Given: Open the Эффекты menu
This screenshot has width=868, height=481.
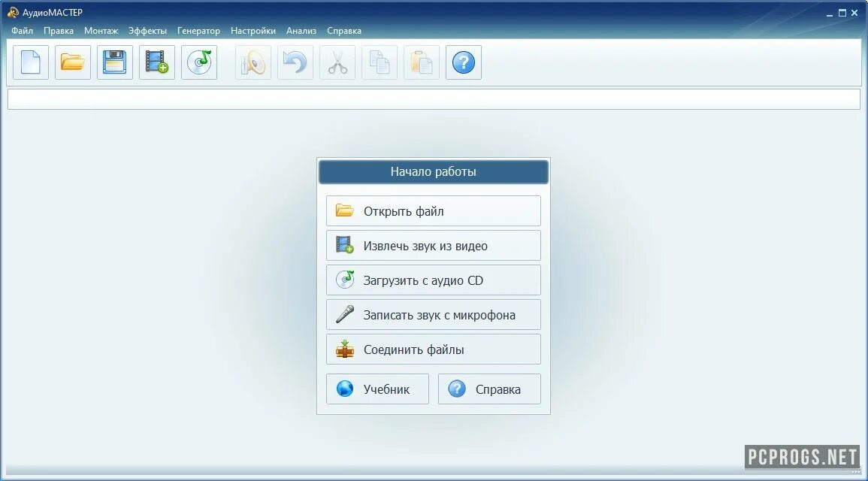Looking at the screenshot, I should (147, 31).
